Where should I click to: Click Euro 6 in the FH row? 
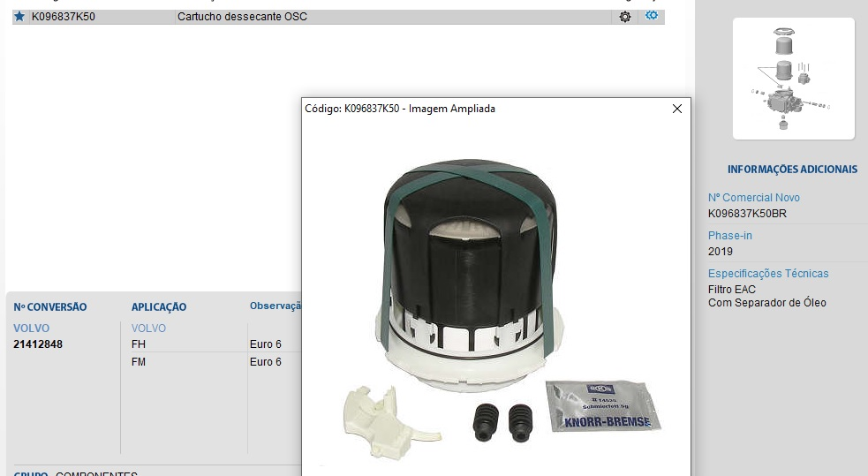click(265, 344)
